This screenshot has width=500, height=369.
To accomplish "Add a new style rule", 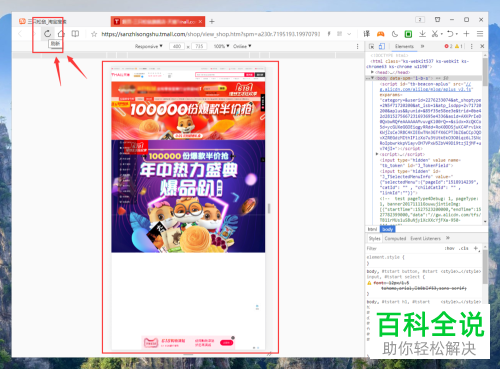I will (x=476, y=248).
